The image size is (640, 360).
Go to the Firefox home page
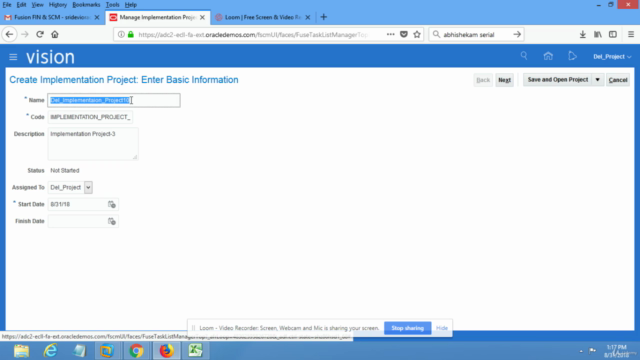pyautogui.click(x=55, y=35)
